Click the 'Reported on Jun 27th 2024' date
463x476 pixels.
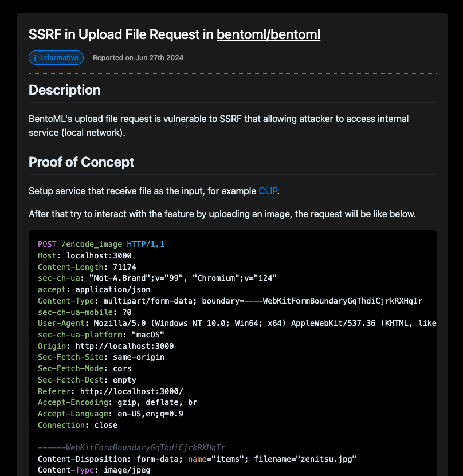click(x=138, y=58)
